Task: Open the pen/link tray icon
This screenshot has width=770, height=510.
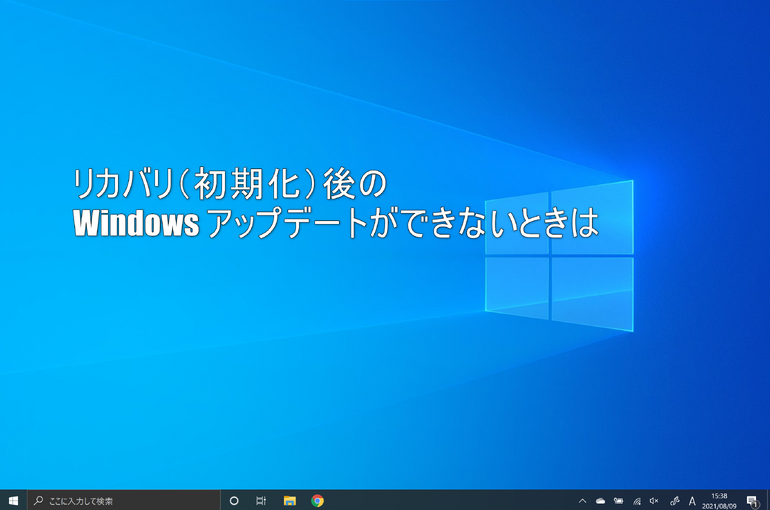Action: click(674, 501)
